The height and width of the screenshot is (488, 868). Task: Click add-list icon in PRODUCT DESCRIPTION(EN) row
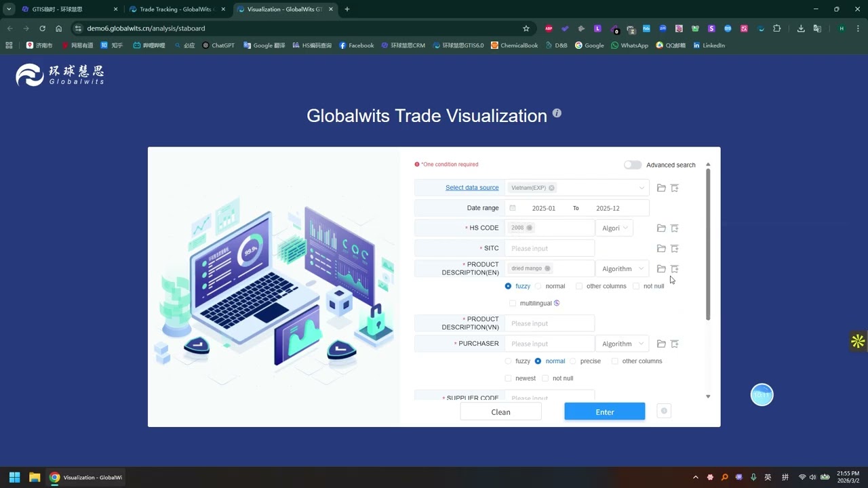pos(675,269)
